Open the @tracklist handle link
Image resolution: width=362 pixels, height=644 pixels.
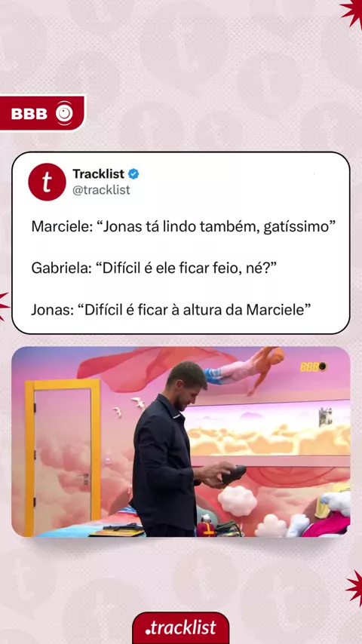[102, 190]
